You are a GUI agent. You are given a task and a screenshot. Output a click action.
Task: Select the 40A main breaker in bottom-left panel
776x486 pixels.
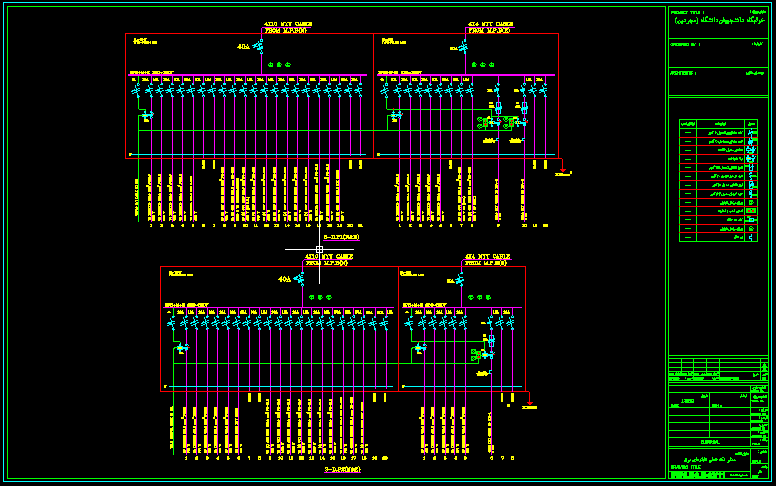[x=299, y=279]
